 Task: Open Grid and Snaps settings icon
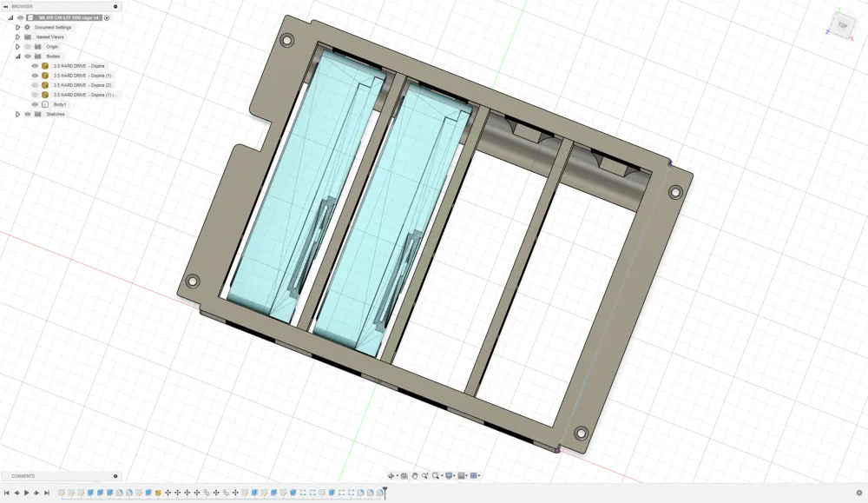(x=461, y=475)
